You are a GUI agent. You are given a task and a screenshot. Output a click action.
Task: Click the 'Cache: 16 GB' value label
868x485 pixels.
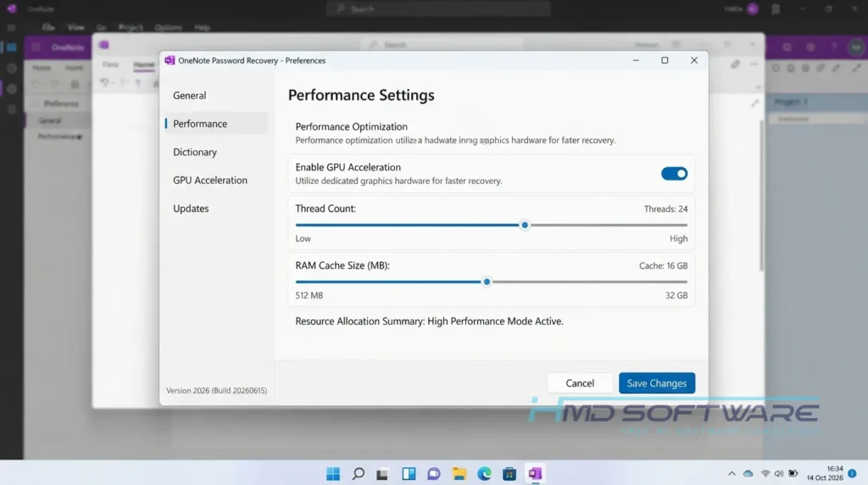[663, 265]
